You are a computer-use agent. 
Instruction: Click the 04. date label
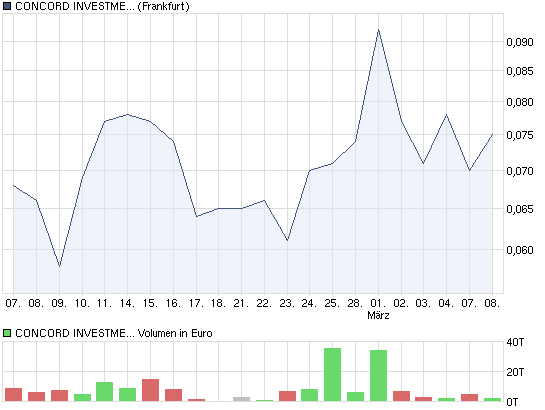pos(446,303)
